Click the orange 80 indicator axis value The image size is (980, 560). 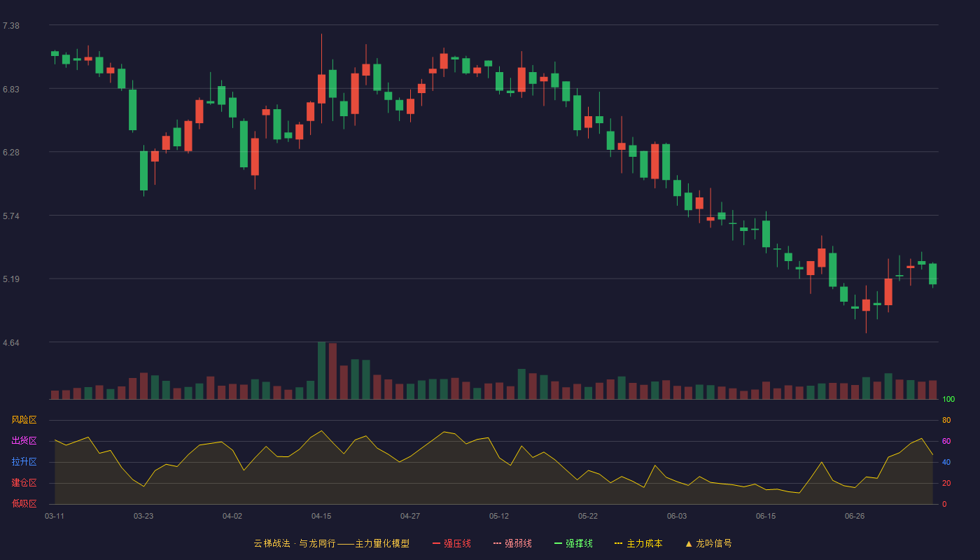pyautogui.click(x=946, y=420)
